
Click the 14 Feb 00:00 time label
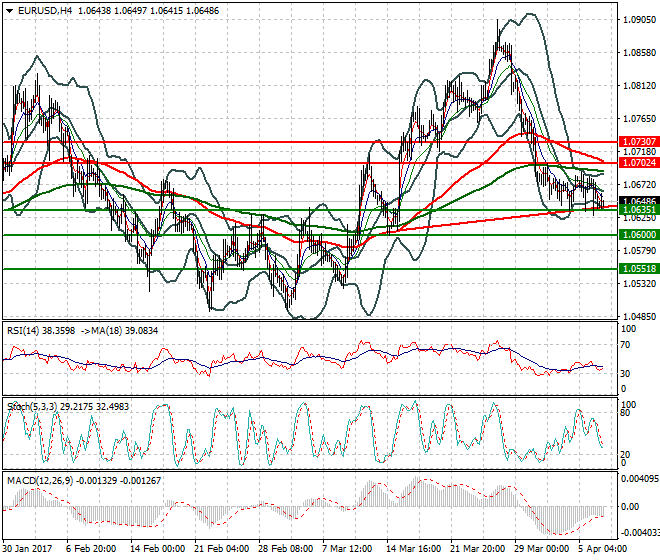click(x=157, y=549)
